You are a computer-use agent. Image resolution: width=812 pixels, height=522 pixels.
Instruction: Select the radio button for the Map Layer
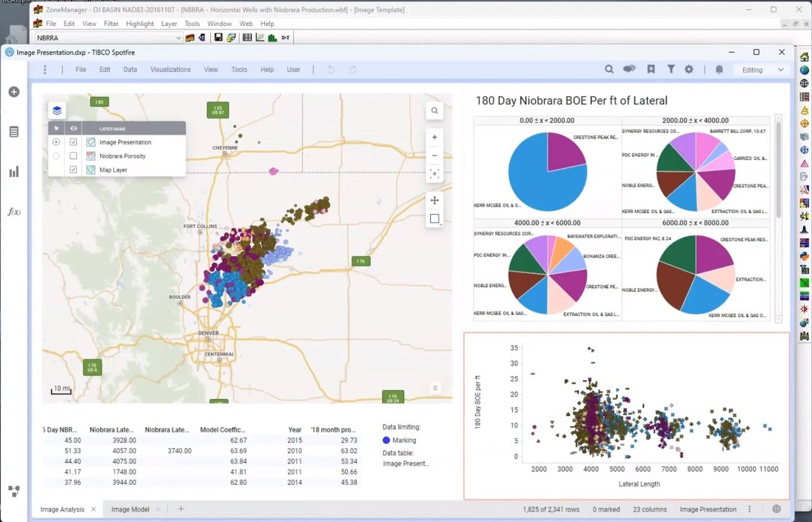click(56, 170)
